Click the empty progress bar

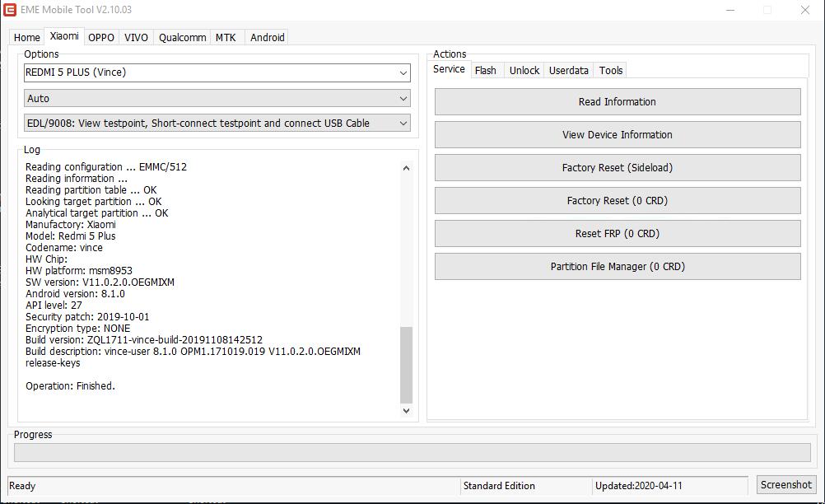pos(412,452)
